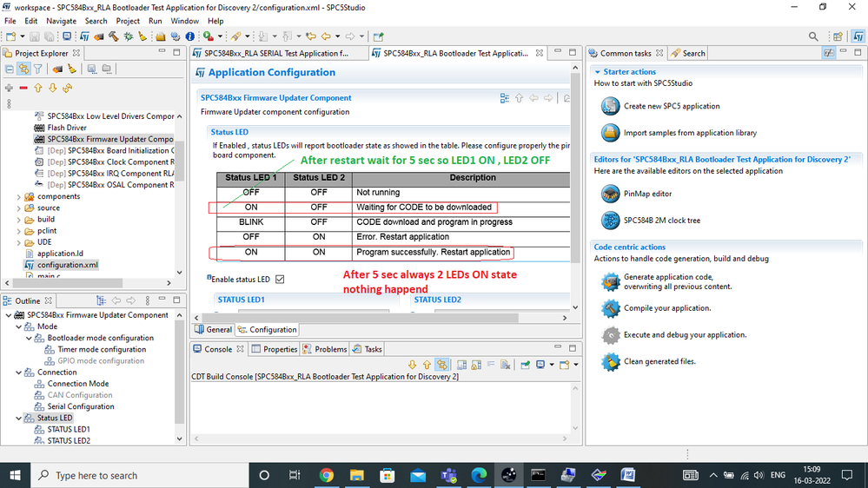Switch to the Properties tab

pos(275,349)
